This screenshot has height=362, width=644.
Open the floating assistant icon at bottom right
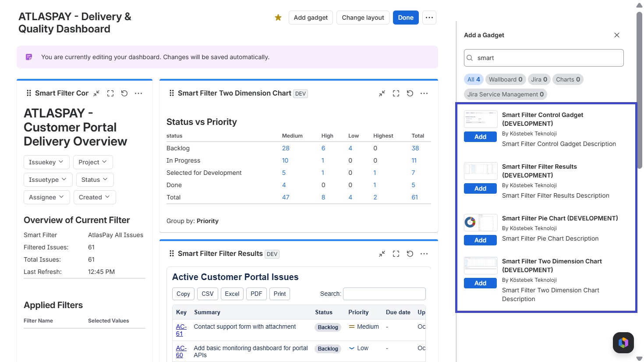623,343
